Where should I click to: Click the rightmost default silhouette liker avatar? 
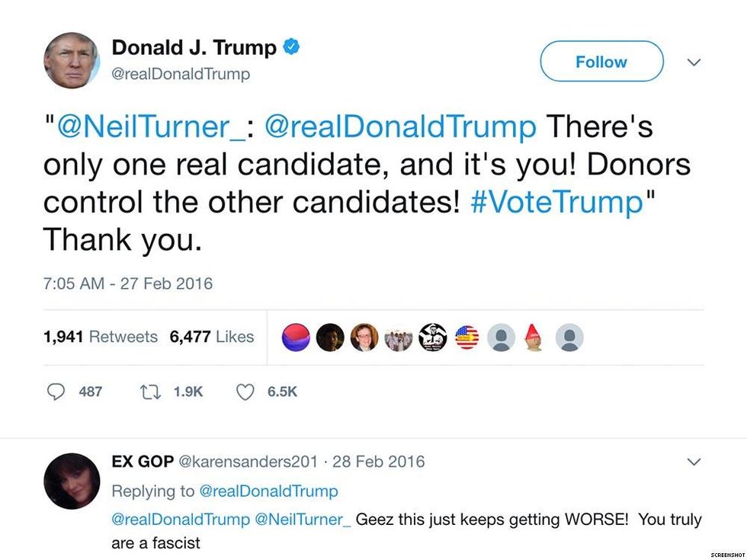[569, 336]
